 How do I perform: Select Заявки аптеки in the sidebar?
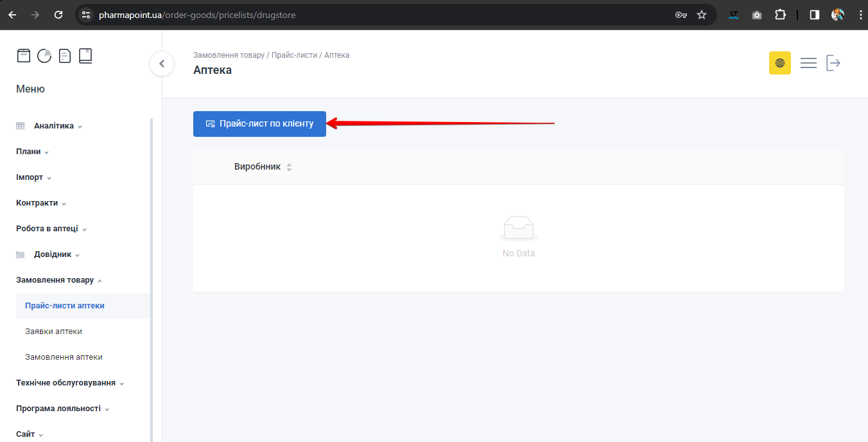tap(53, 331)
